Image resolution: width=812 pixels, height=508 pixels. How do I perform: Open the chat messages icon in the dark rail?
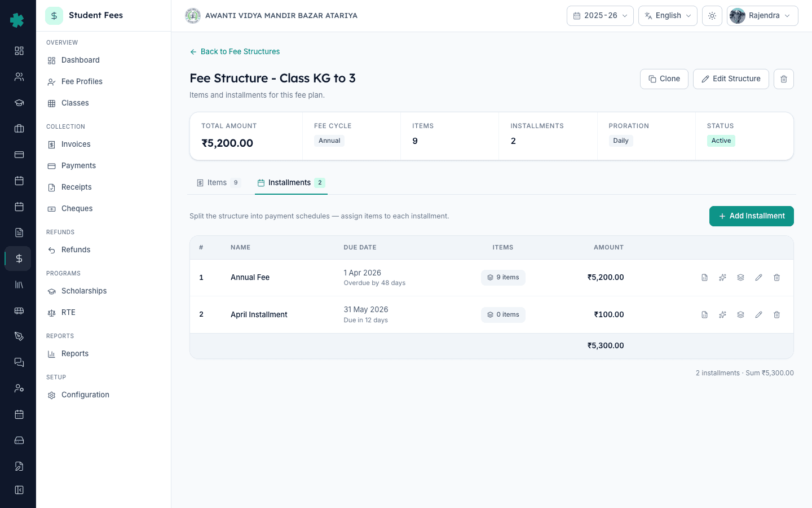point(19,362)
